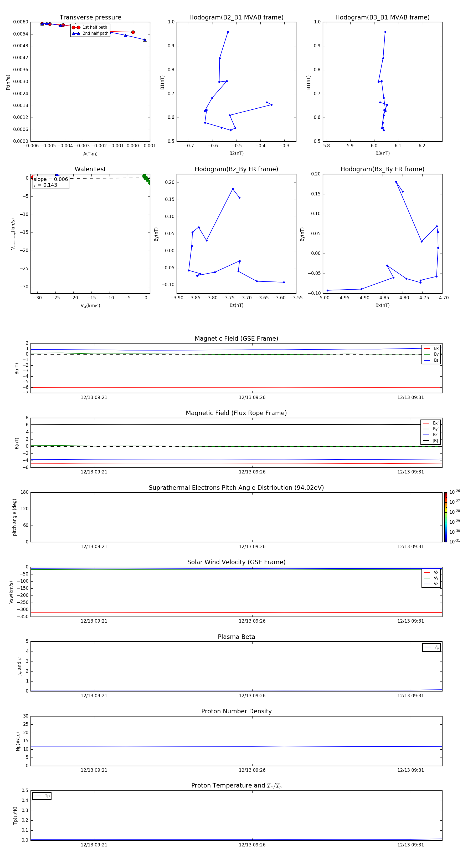The width and height of the screenshot is (473, 868).
Task: Click the 'Hodogram(Bx_By FR frame)' title
Action: coord(382,169)
